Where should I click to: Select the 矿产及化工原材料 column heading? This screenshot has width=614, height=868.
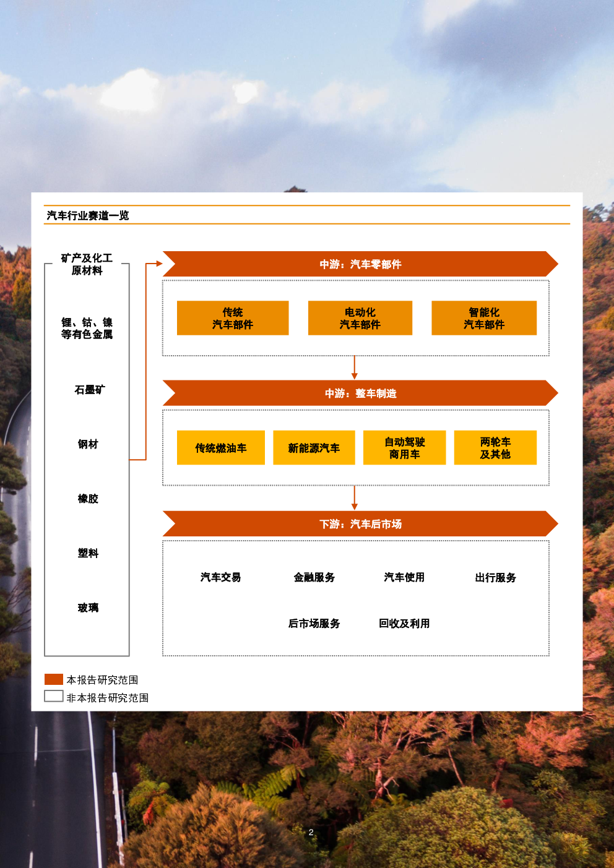tap(87, 264)
